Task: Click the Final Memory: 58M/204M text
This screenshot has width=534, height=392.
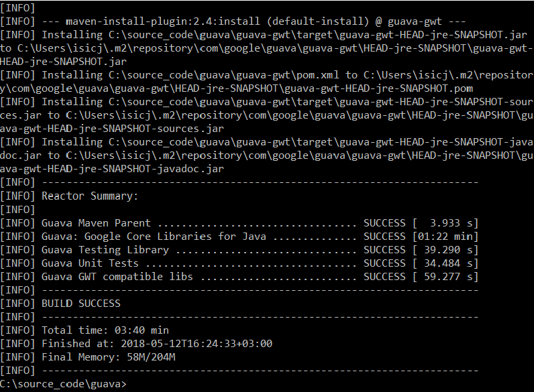Action: pyautogui.click(x=108, y=357)
